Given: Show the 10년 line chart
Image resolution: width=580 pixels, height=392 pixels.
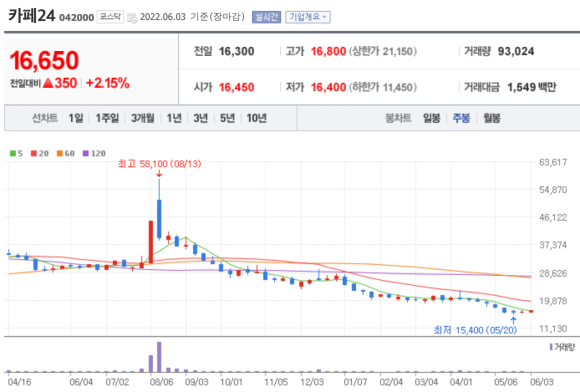Looking at the screenshot, I should click(256, 118).
